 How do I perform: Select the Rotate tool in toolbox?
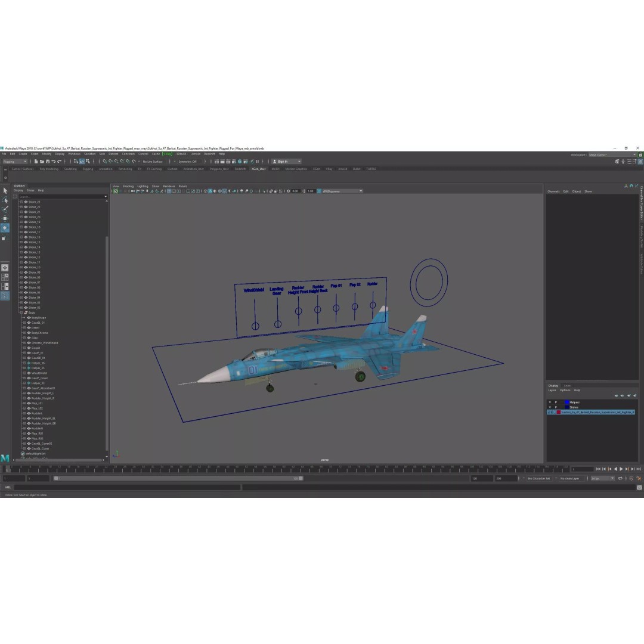coord(5,228)
